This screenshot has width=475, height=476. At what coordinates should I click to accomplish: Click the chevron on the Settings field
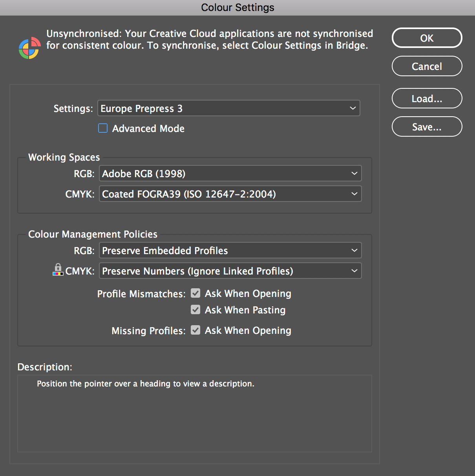coord(353,108)
